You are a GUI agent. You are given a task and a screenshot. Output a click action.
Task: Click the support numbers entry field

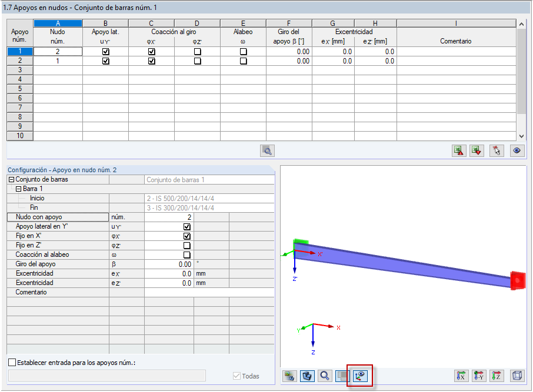[106, 376]
